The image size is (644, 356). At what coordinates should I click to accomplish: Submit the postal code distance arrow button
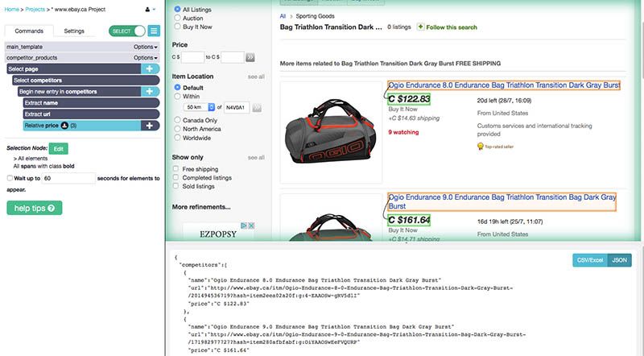tap(257, 108)
